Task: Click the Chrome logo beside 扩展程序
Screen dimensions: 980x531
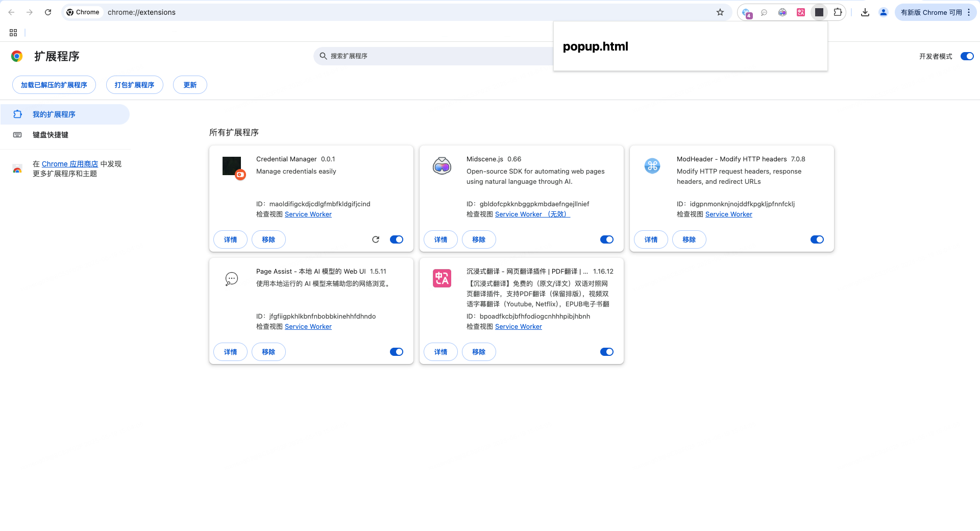Action: point(17,56)
